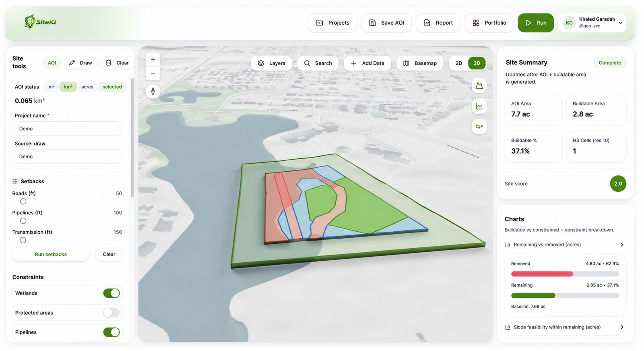Screen dimensions: 644x351
Task: Switch AOI units to m²
Action: tap(52, 87)
